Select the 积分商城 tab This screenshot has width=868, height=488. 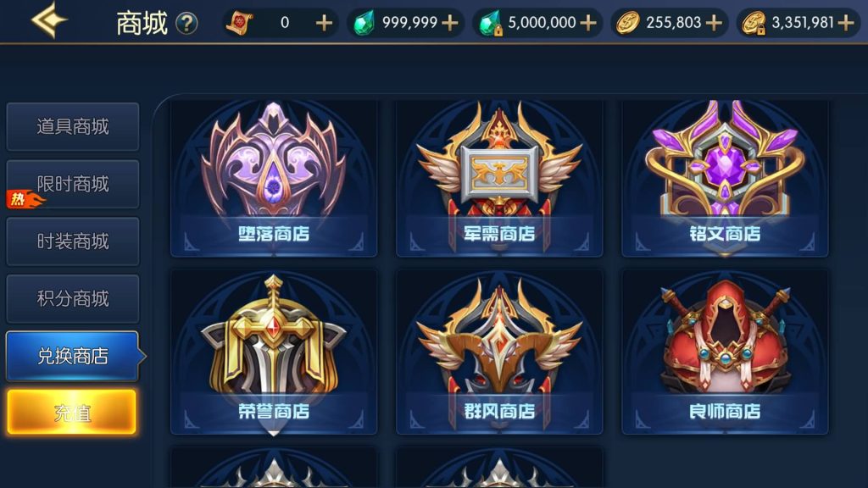73,299
